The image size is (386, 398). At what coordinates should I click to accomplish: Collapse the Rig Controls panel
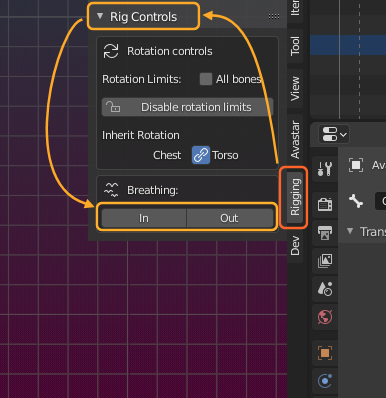(x=100, y=16)
